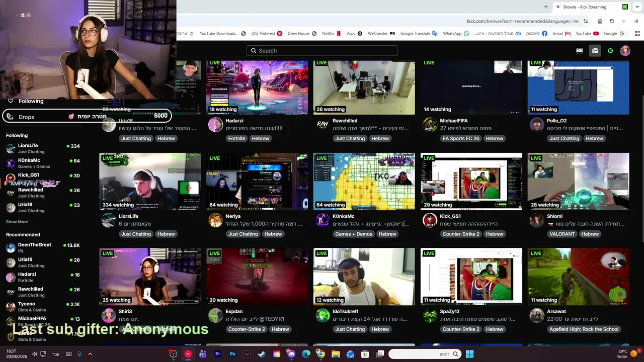Expand Show More in Following list
Screen dimensions: 644x362
(17, 222)
